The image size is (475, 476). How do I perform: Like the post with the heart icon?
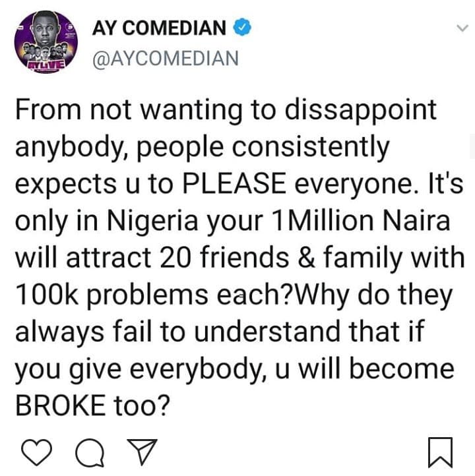tap(36, 452)
